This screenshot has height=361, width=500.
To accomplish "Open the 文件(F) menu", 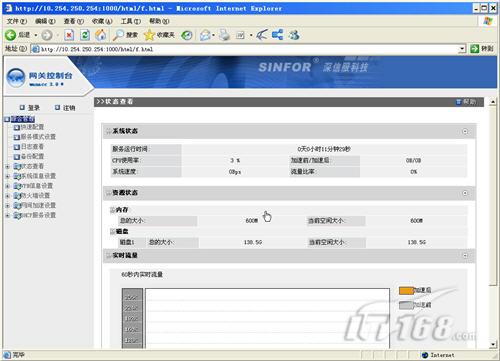I will [x=17, y=21].
